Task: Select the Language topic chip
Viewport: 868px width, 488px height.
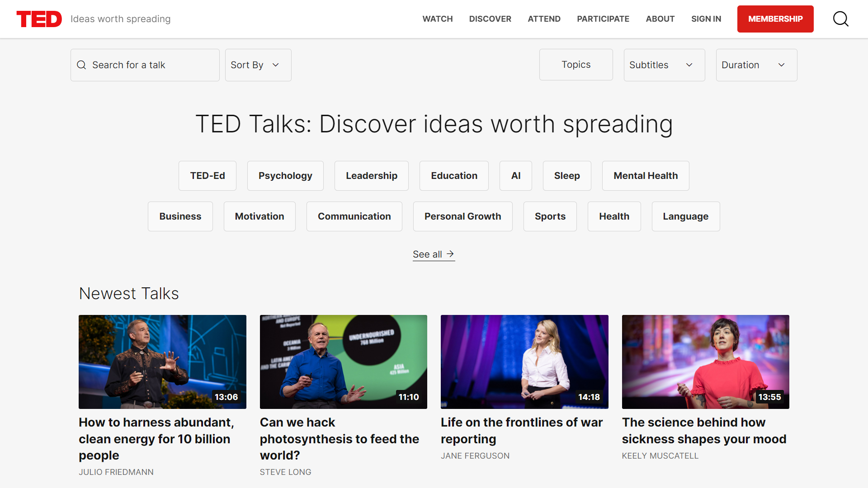Action: [686, 216]
